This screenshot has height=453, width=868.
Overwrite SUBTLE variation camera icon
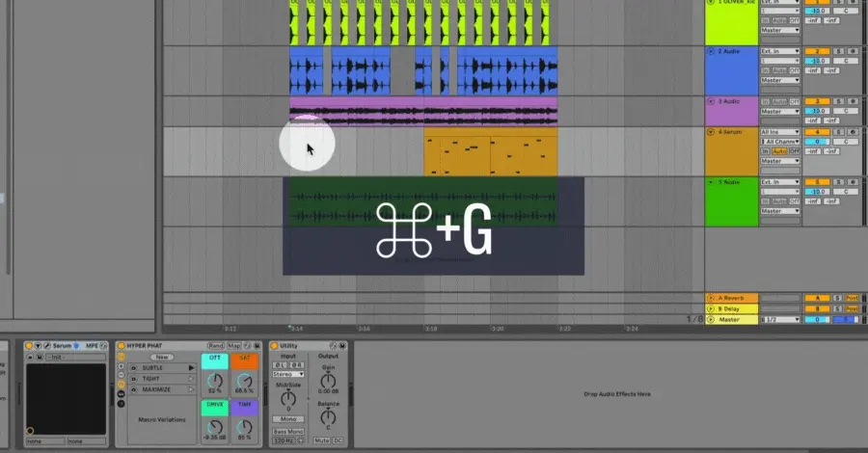tap(133, 368)
